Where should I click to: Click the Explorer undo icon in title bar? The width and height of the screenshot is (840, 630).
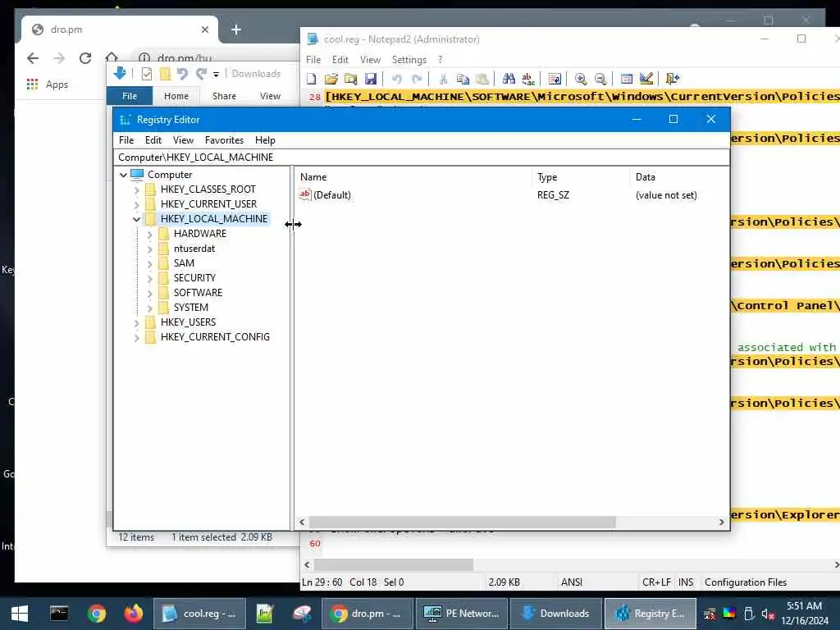click(183, 74)
